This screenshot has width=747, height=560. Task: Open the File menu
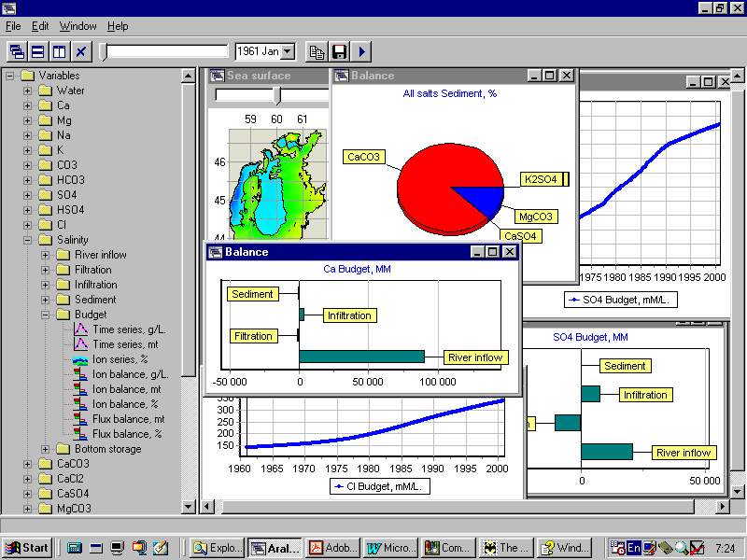(x=13, y=26)
